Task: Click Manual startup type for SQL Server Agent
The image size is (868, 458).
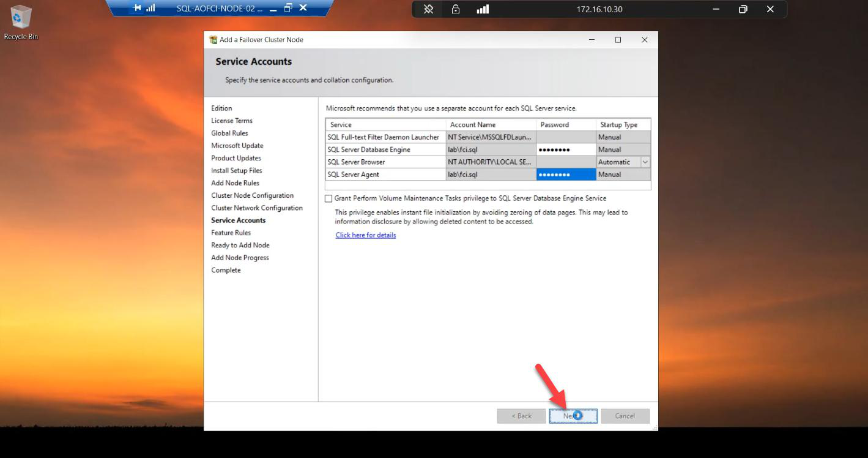Action: tap(623, 175)
